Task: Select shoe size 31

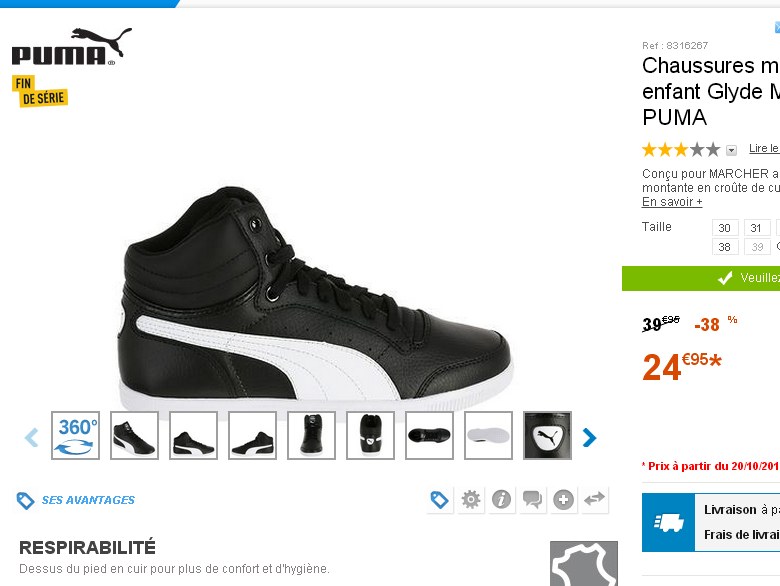Action: click(x=757, y=228)
